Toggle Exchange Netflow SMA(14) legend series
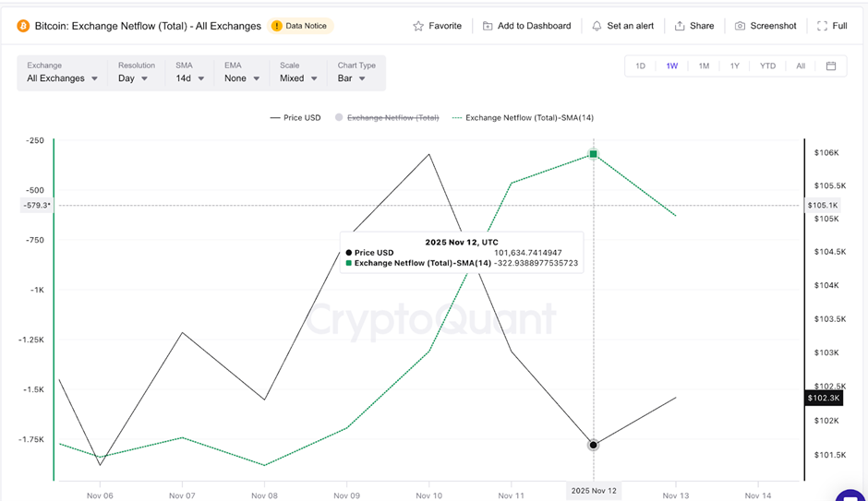The width and height of the screenshot is (868, 501). click(523, 118)
